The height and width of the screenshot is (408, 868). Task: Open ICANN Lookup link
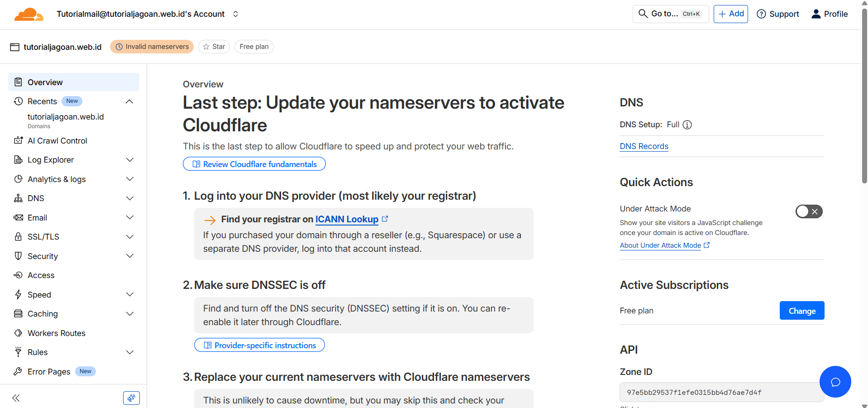(x=347, y=219)
